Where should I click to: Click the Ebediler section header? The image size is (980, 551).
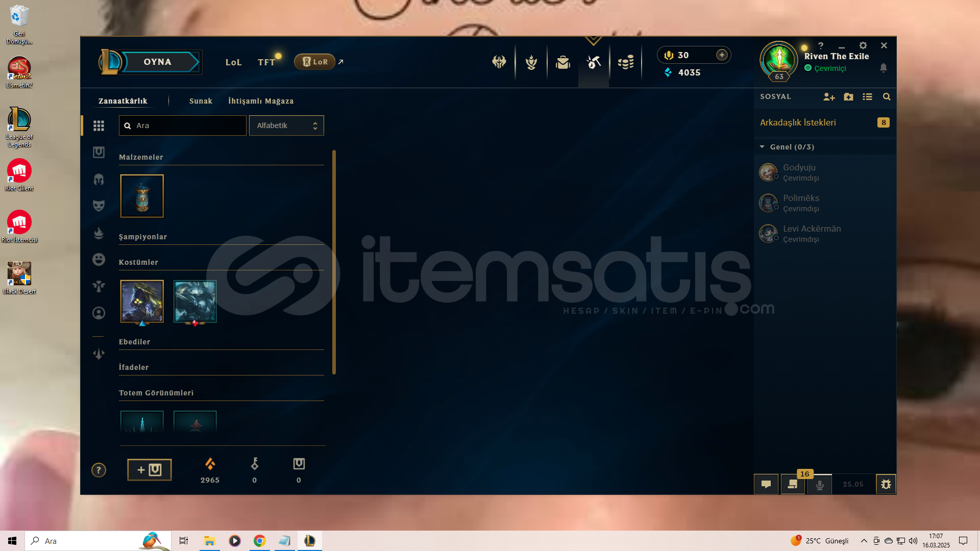pyautogui.click(x=134, y=342)
